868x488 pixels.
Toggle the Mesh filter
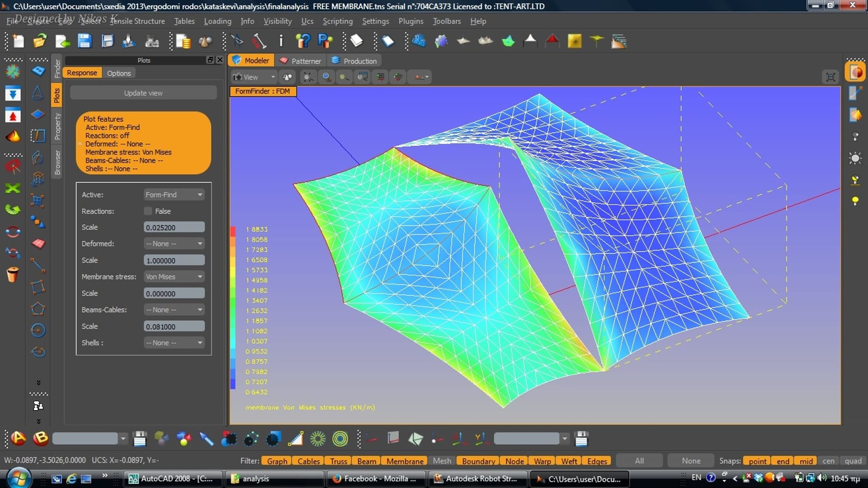point(442,461)
